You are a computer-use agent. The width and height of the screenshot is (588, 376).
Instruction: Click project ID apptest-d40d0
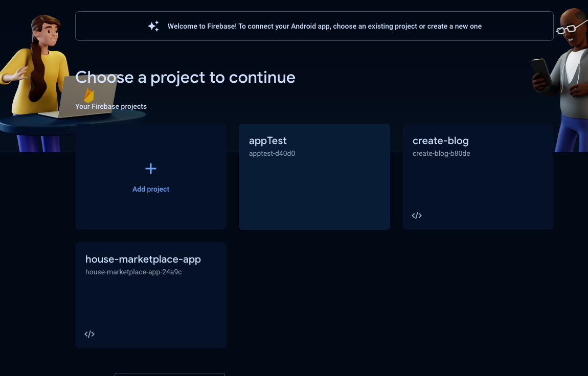click(x=272, y=154)
